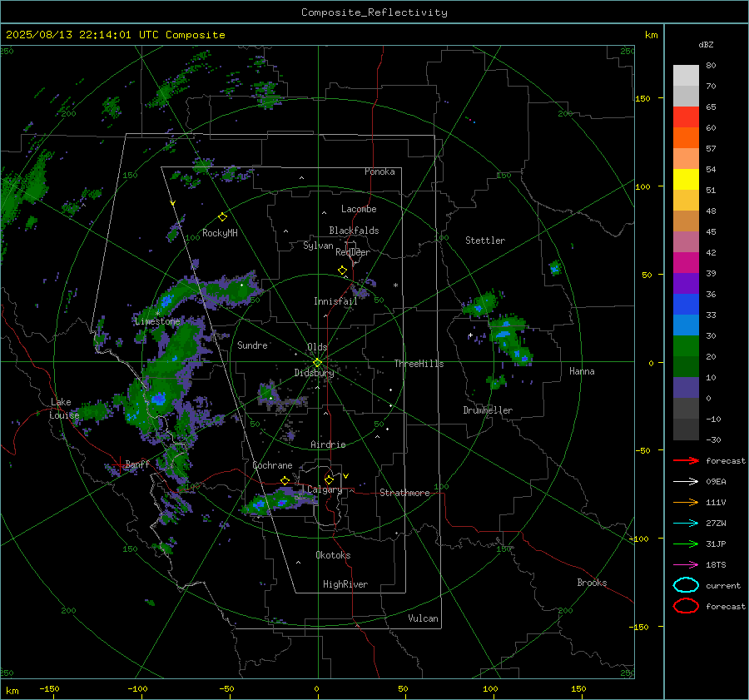Click the purple swatch between 39 and 36 dBZ

point(686,284)
